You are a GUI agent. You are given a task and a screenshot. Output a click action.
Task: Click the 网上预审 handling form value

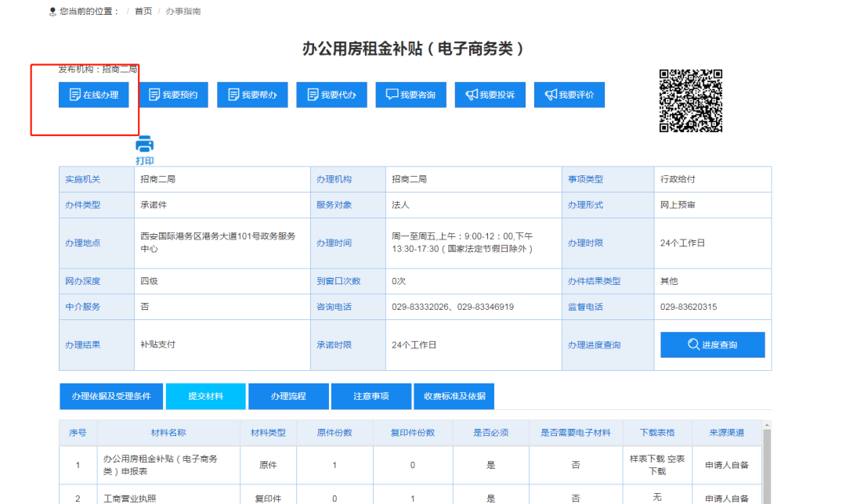(678, 205)
